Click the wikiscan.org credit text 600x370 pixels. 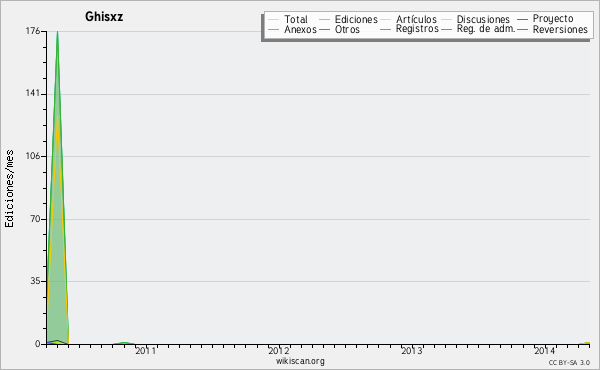pyautogui.click(x=300, y=361)
